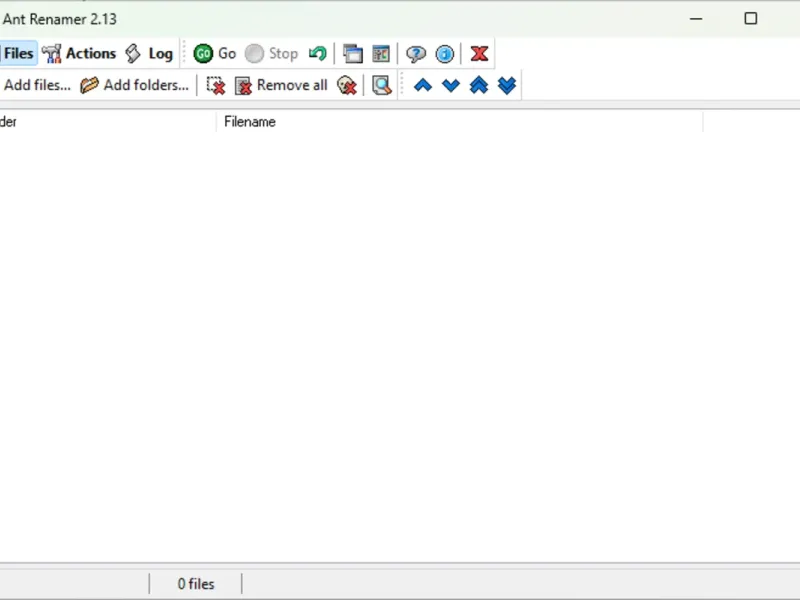Viewport: 800px width, 600px height.
Task: Open help via the question-bubble icon
Action: click(x=416, y=54)
